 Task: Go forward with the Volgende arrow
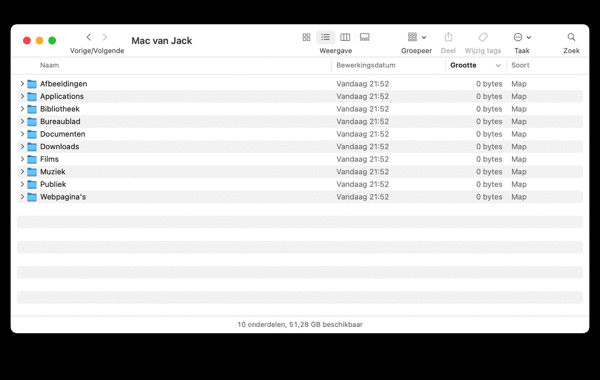[x=104, y=37]
